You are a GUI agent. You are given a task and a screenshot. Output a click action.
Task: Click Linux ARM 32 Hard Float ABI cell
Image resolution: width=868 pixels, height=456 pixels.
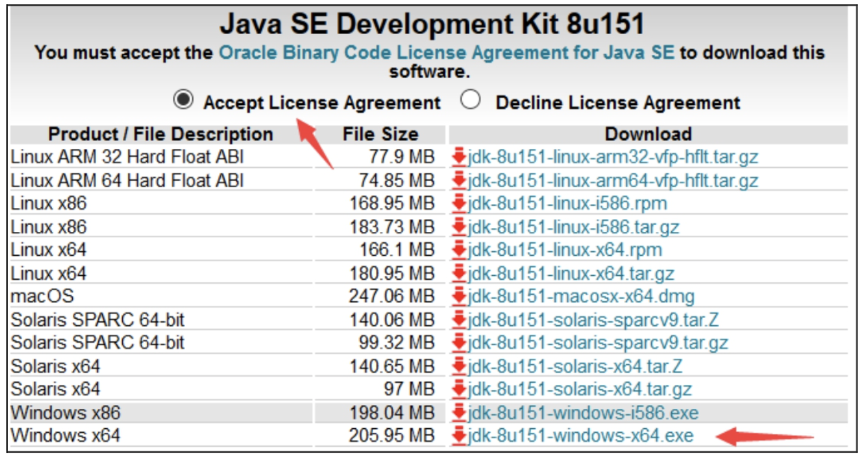pos(161,157)
